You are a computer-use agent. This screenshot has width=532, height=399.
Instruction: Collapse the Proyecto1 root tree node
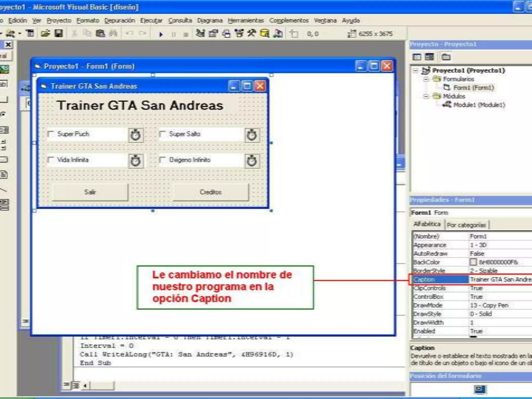pos(416,70)
